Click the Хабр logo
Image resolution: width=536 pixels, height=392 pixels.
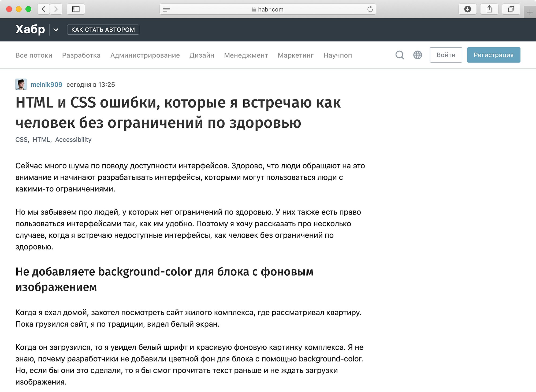click(x=30, y=29)
